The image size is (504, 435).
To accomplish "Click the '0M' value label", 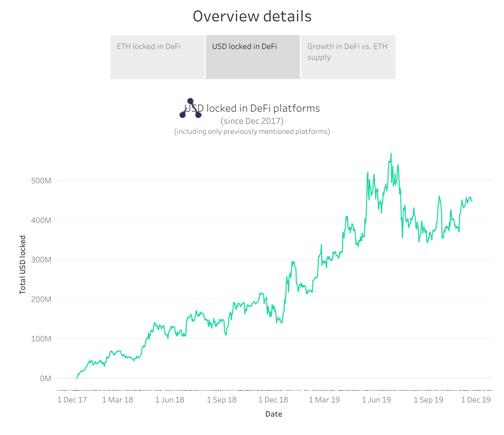I will click(x=46, y=378).
